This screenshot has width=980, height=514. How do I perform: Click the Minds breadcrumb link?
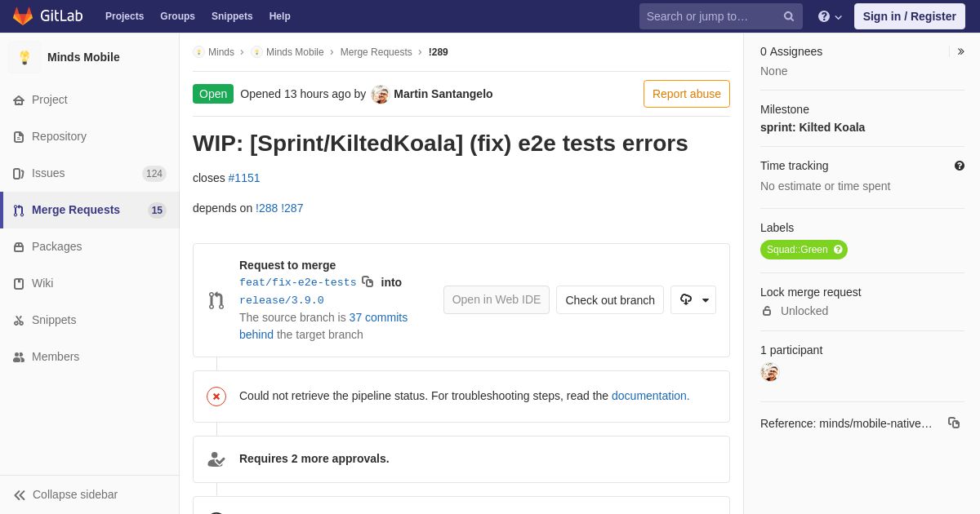(221, 52)
